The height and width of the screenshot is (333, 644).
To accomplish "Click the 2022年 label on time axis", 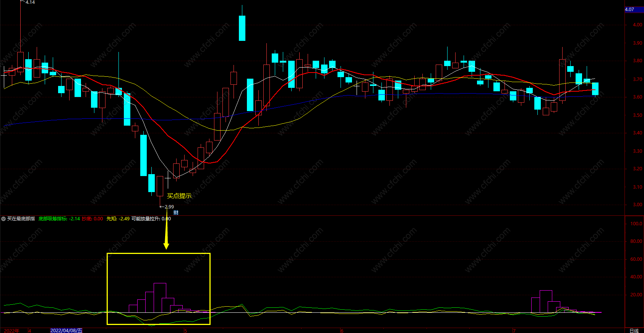I will pyautogui.click(x=12, y=330).
